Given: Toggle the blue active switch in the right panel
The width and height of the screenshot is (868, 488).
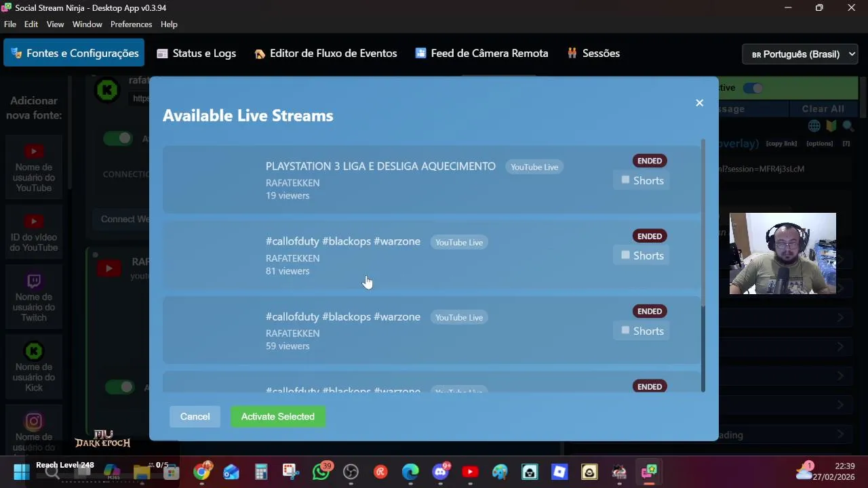Looking at the screenshot, I should click(x=752, y=88).
